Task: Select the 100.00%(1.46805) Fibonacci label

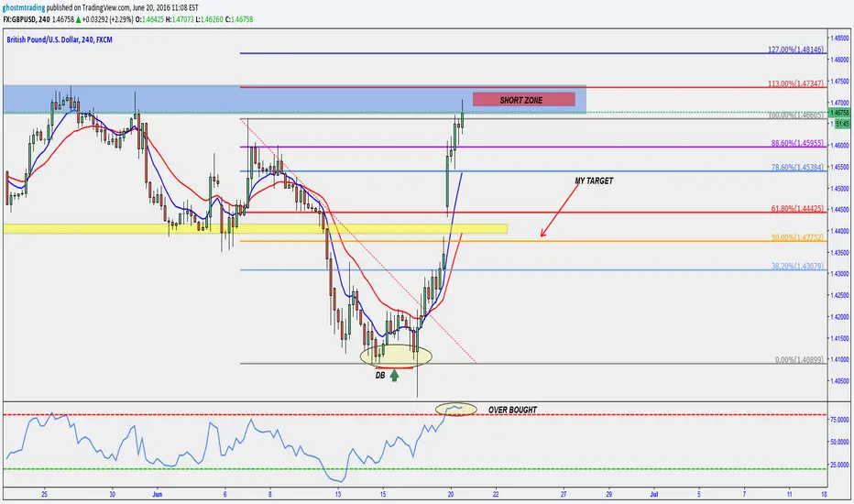Action: pyautogui.click(x=795, y=115)
